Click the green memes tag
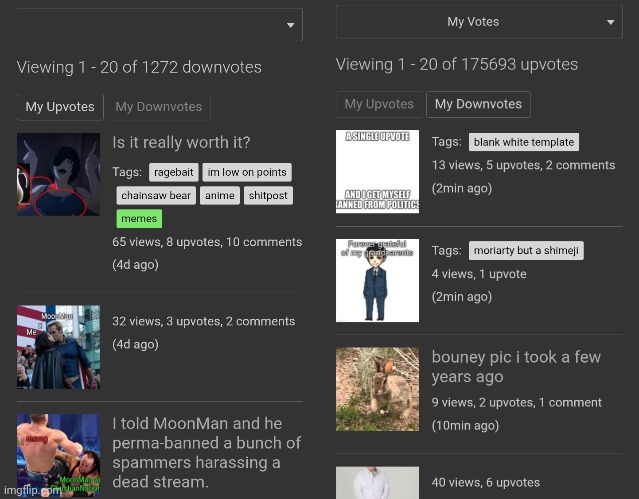This screenshot has width=639, height=499. 139,219
